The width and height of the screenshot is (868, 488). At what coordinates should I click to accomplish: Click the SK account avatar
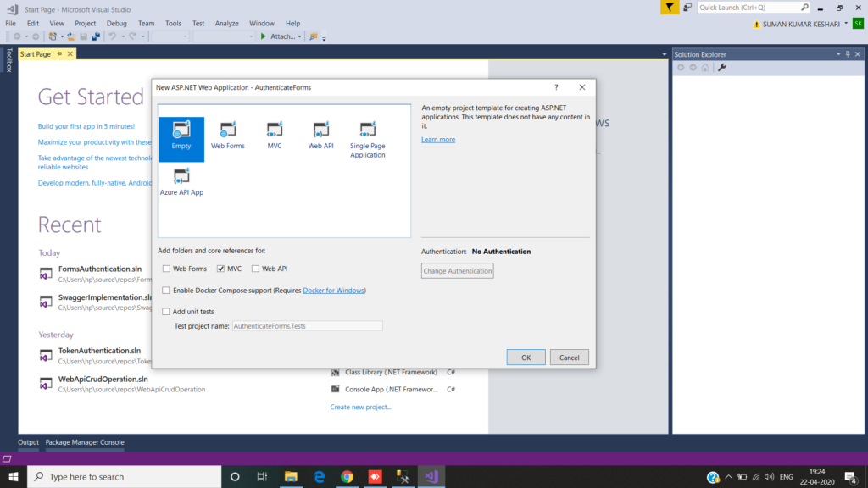tap(858, 24)
